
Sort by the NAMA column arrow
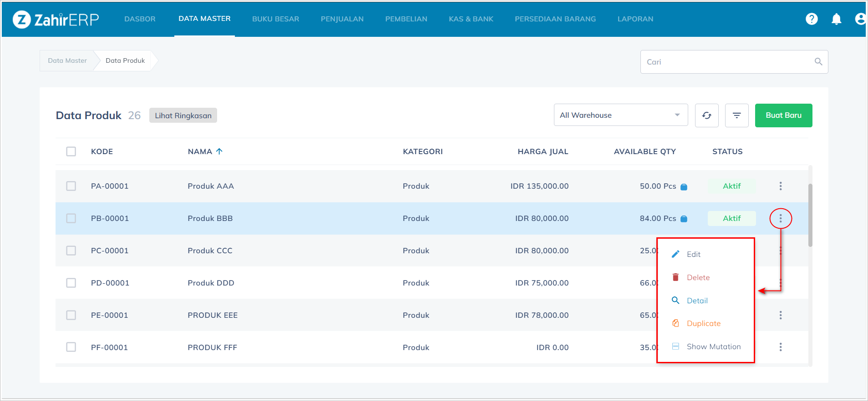click(219, 151)
